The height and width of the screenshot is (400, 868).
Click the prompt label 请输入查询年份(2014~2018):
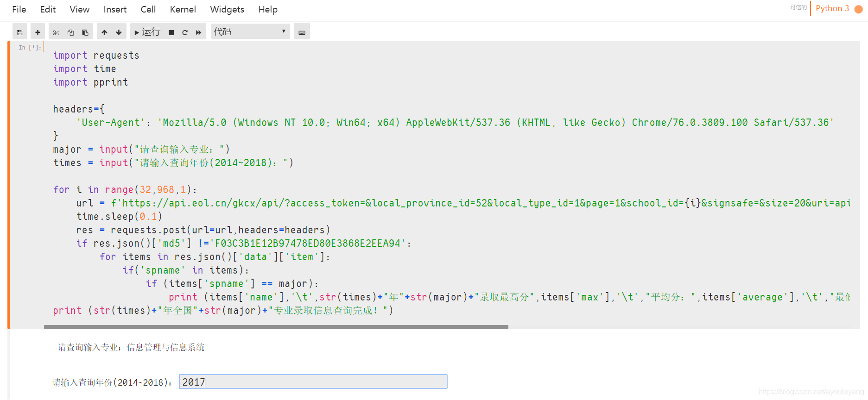point(113,382)
